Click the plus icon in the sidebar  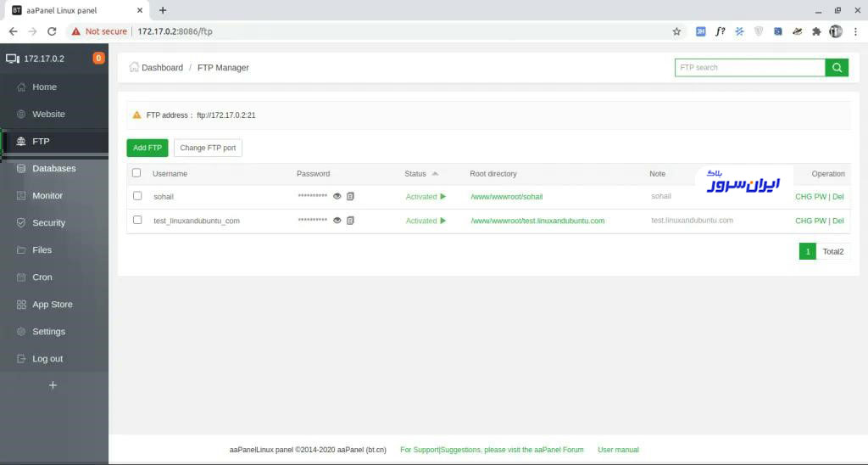pos(53,385)
